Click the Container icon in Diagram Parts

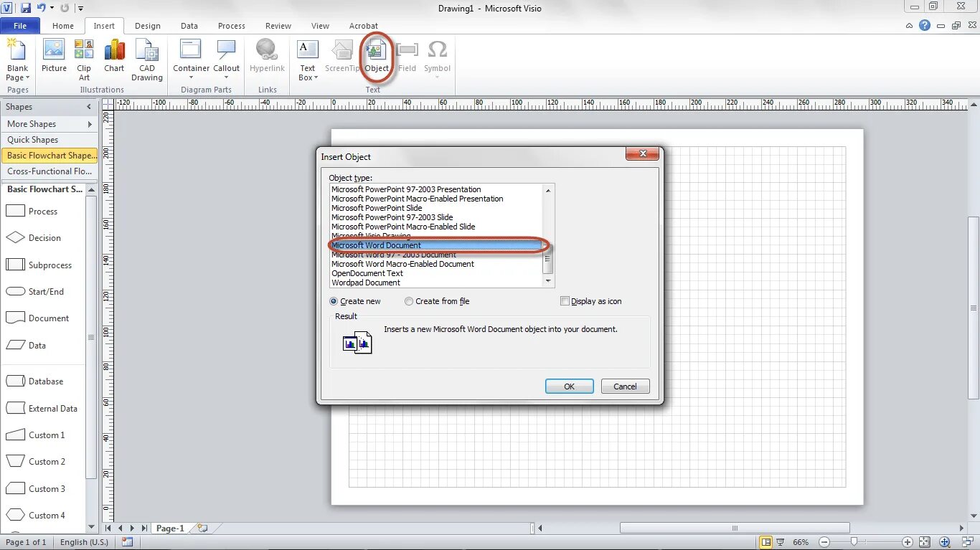pyautogui.click(x=191, y=49)
